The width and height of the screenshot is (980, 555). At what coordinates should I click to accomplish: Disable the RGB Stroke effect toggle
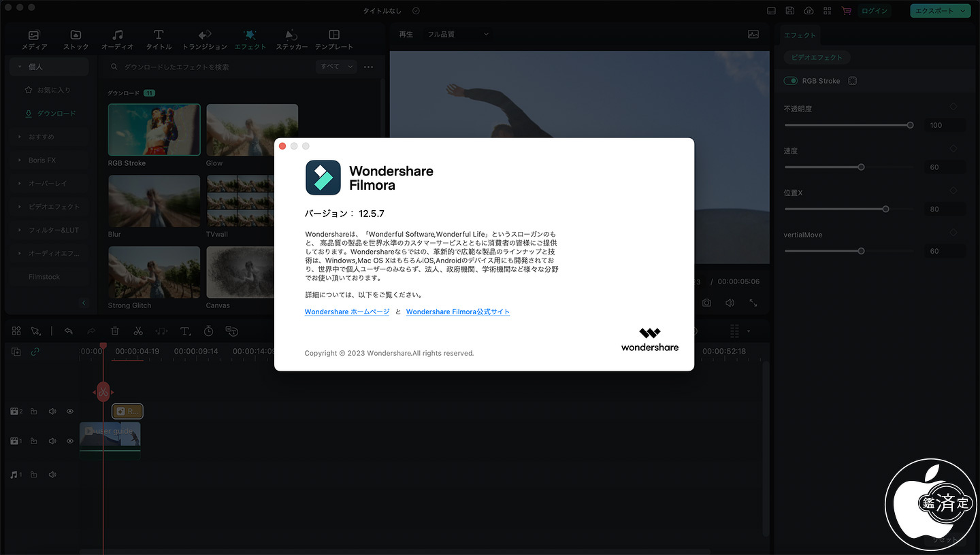coord(791,81)
